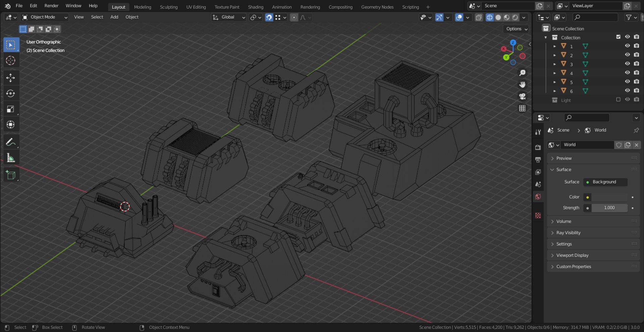Switch to the Shading workspace tab
This screenshot has height=332, width=644.
[x=256, y=7]
